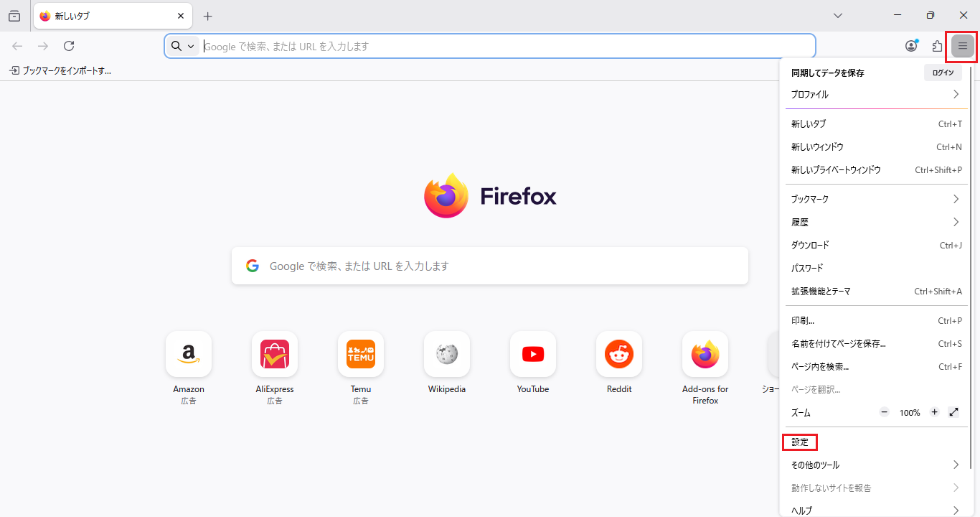Click the account profile icon in toolbar
980x517 pixels.
tap(911, 46)
